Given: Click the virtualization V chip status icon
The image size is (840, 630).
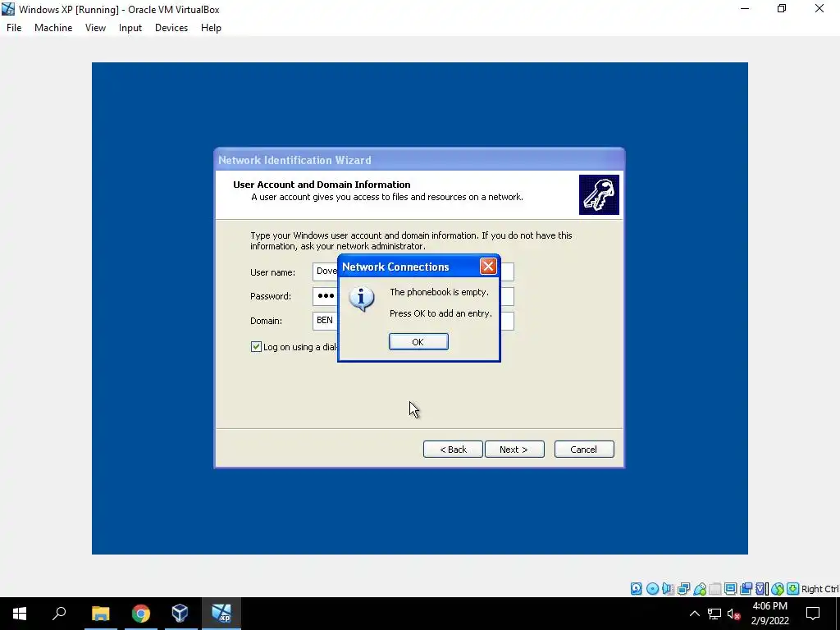Looking at the screenshot, I should tap(760, 589).
